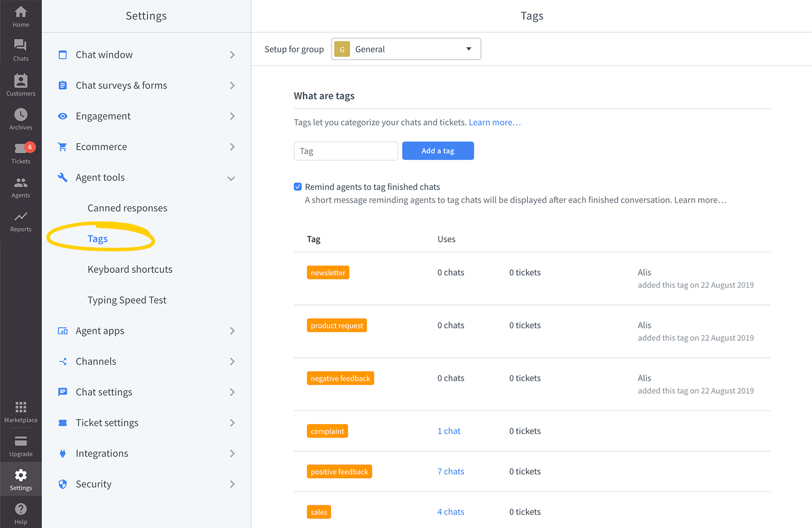The height and width of the screenshot is (528, 812).
Task: Expand the Integrations chevron
Action: coord(232,453)
